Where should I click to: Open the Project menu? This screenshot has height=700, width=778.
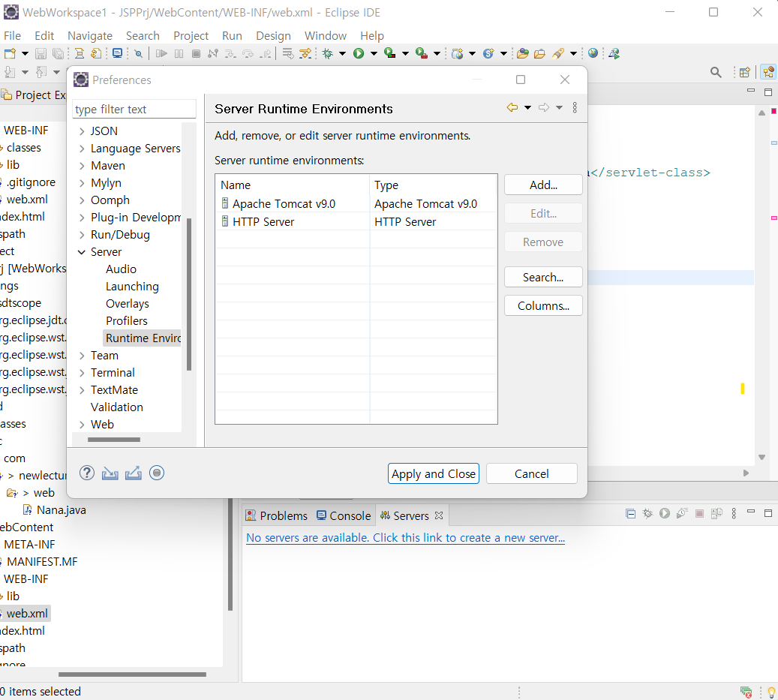coord(191,36)
